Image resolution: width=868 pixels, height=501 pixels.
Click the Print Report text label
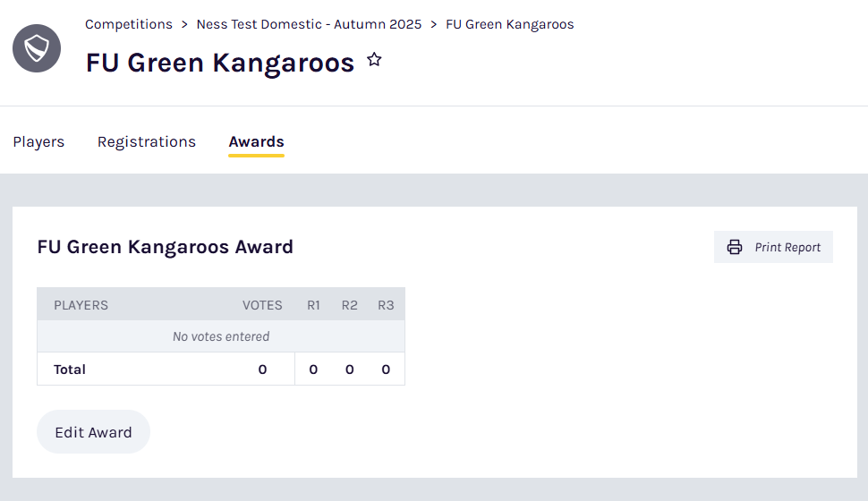coord(787,248)
